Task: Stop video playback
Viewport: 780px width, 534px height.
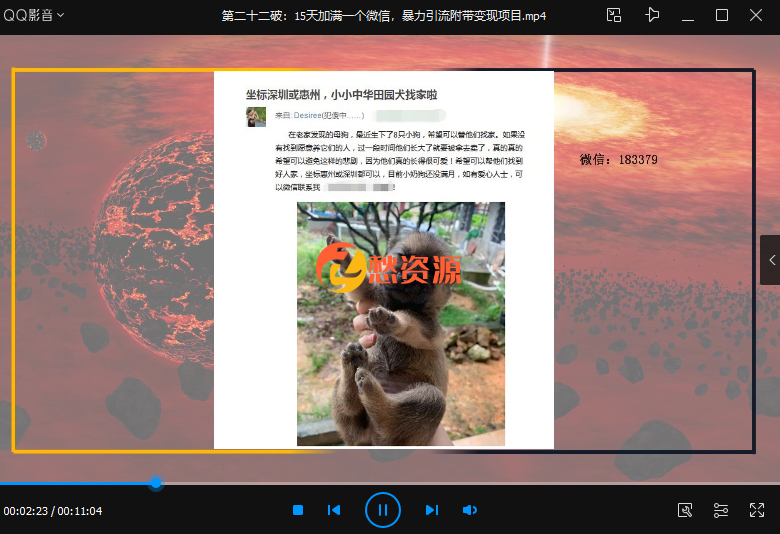Action: pos(298,510)
